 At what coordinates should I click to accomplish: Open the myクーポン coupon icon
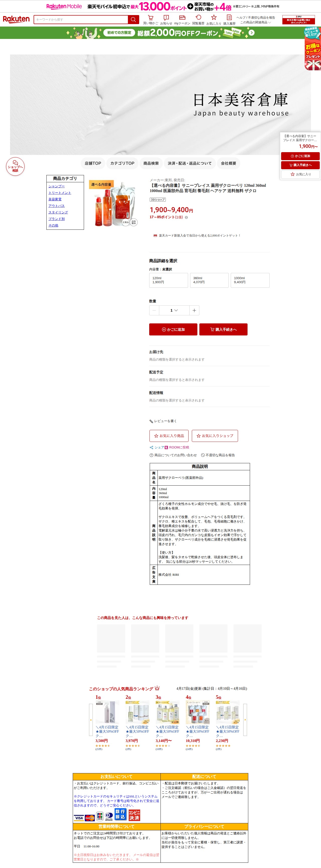(x=182, y=20)
